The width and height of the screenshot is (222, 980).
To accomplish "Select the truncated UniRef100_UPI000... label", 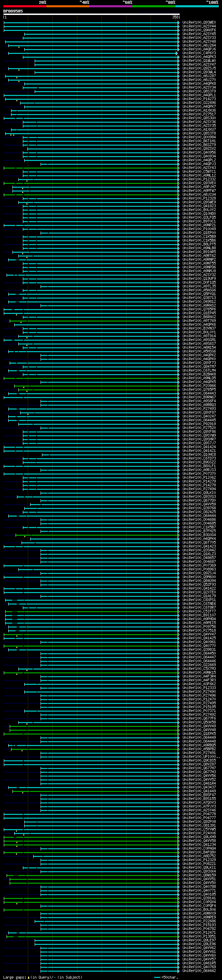I will [201, 757].
